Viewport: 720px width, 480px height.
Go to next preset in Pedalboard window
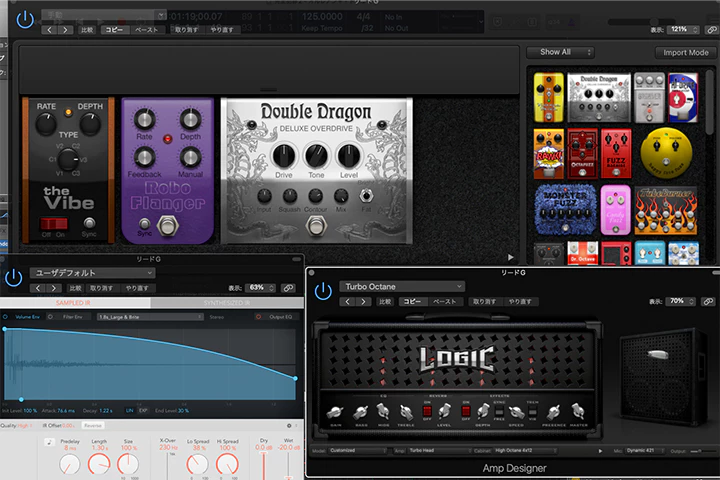coord(65,30)
